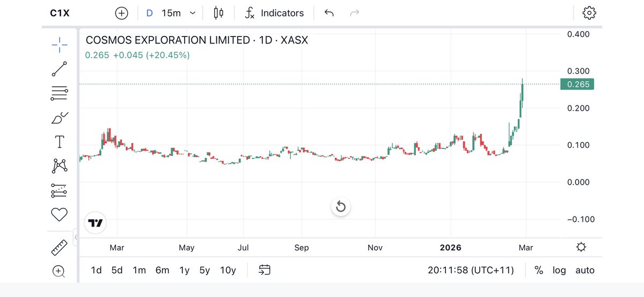Image resolution: width=644 pixels, height=297 pixels.
Task: Set the time range to 5y
Action: point(204,270)
